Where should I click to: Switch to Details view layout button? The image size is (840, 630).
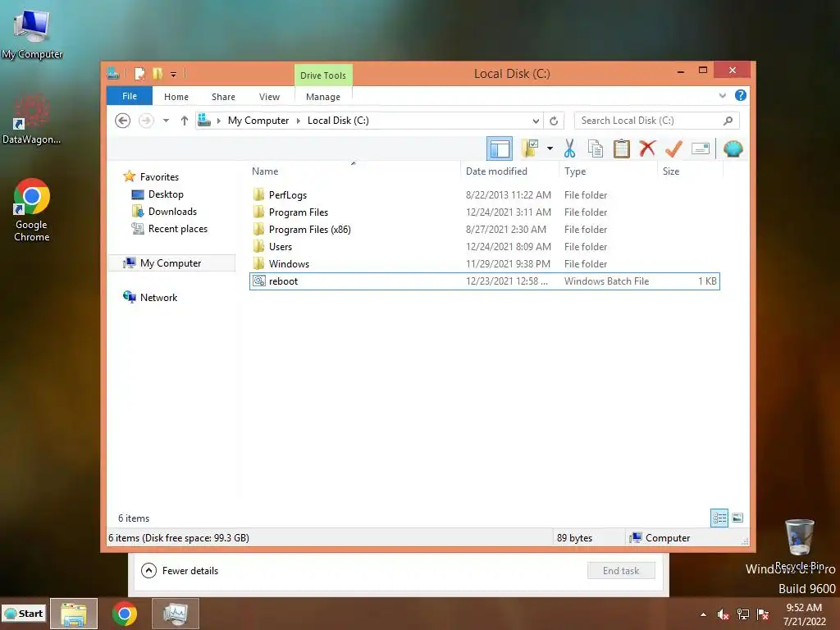[x=719, y=518]
